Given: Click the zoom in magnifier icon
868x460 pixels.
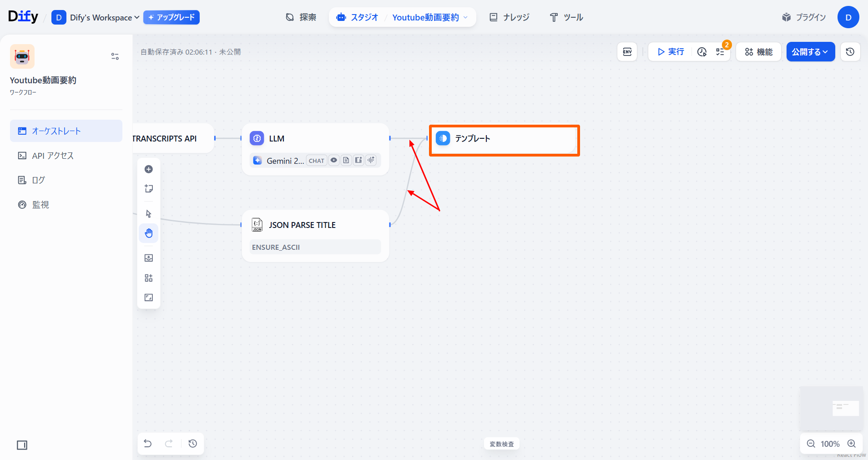Looking at the screenshot, I should click(852, 444).
